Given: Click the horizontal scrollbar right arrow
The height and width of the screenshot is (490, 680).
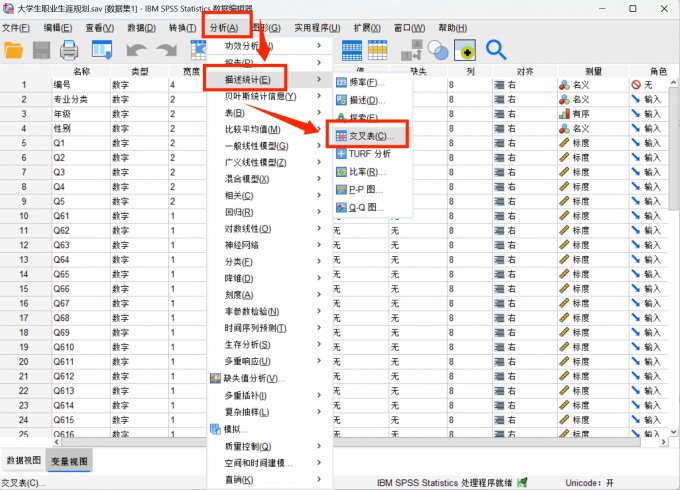Looking at the screenshot, I should tap(664, 442).
